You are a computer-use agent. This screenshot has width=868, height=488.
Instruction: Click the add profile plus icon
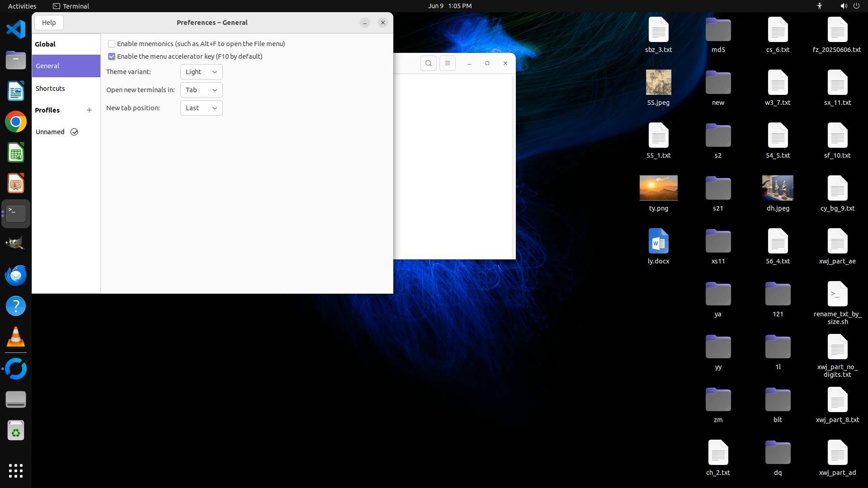pos(89,110)
